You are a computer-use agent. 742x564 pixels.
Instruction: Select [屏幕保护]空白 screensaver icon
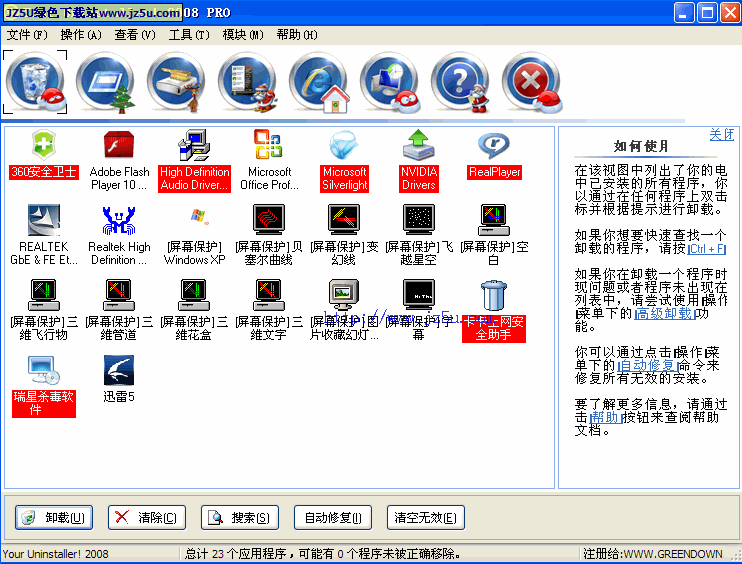[x=494, y=220]
